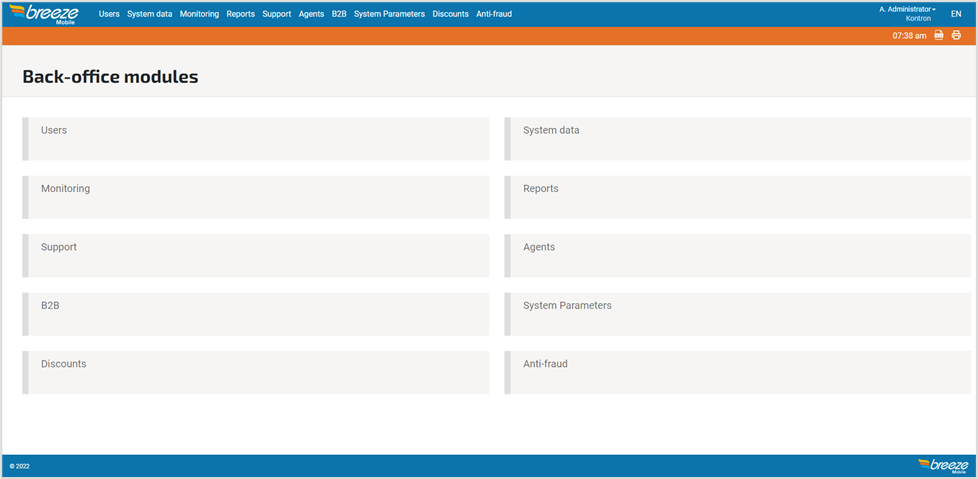Open the Discounts module tile
978x479 pixels.
point(256,372)
